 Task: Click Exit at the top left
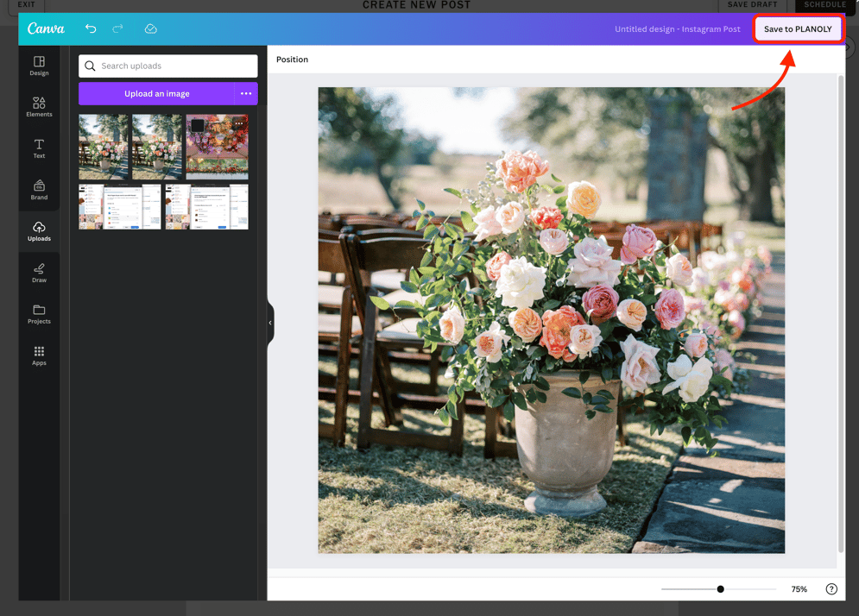[x=25, y=4]
